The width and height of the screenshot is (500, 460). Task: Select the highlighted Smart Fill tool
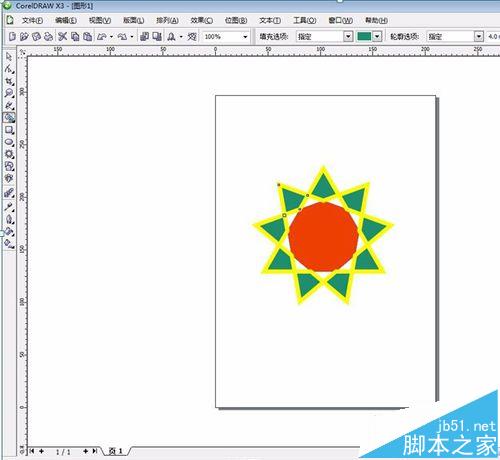(x=9, y=117)
